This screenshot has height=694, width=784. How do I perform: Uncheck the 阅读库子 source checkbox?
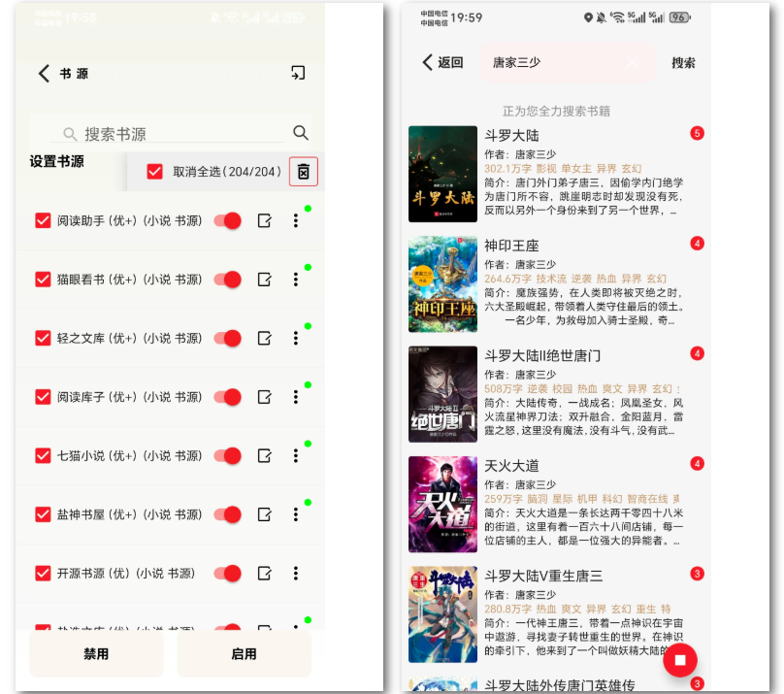pos(43,397)
